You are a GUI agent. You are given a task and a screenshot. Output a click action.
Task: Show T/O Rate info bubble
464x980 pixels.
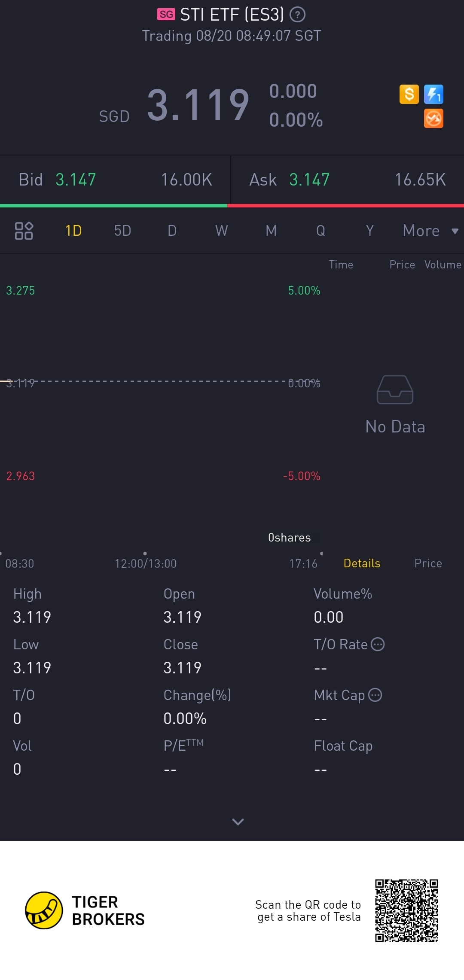378,644
